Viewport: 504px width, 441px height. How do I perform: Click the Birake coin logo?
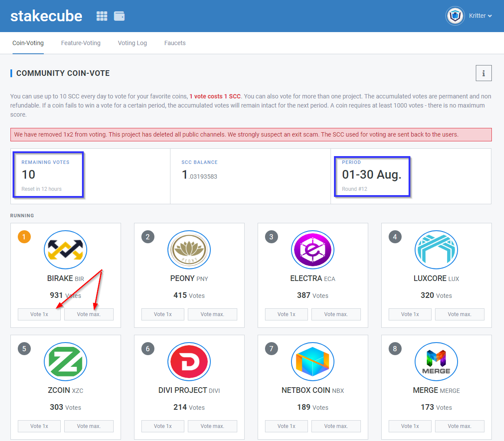click(x=65, y=250)
